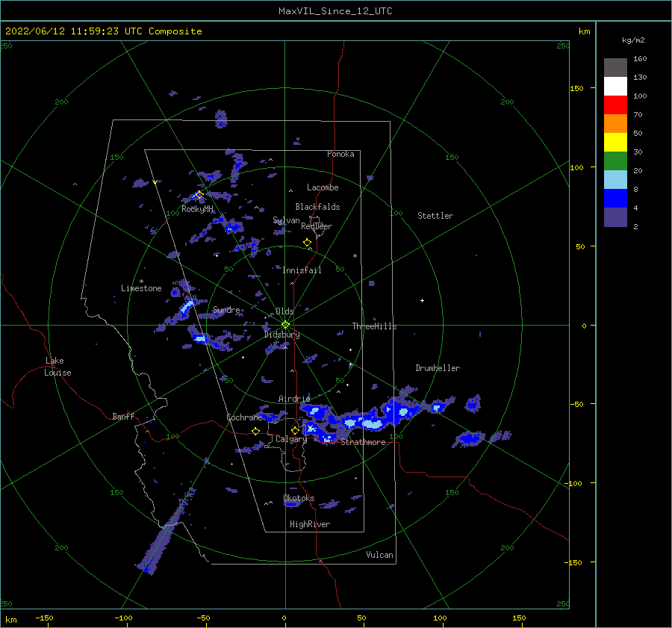
Task: Click the yellow diamond marker near RockyMH
Action: pos(199,195)
